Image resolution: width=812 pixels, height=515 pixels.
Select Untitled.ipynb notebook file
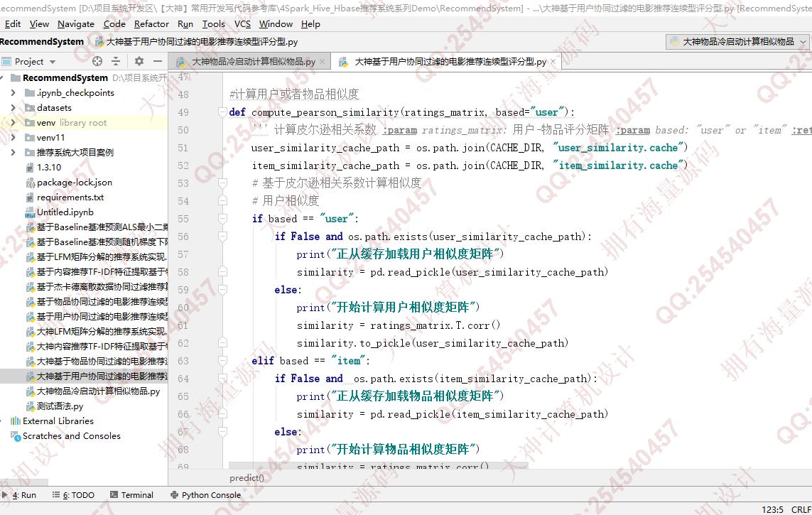[65, 212]
